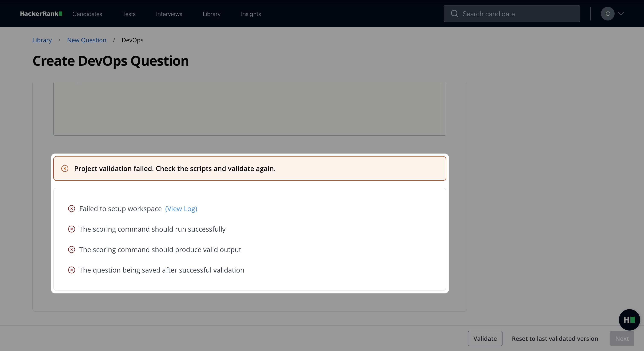This screenshot has width=644, height=351.
Task: Click error icon beside scoring command run
Action: tap(72, 229)
